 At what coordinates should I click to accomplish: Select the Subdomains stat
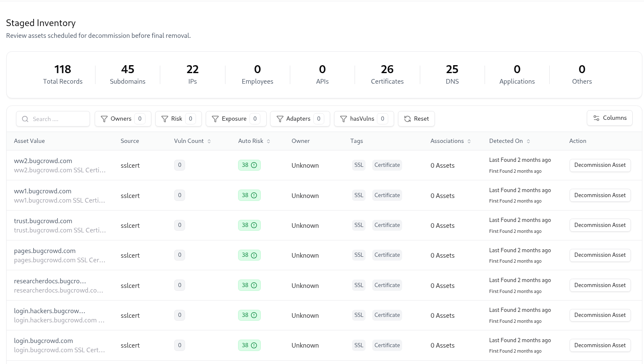pyautogui.click(x=127, y=75)
